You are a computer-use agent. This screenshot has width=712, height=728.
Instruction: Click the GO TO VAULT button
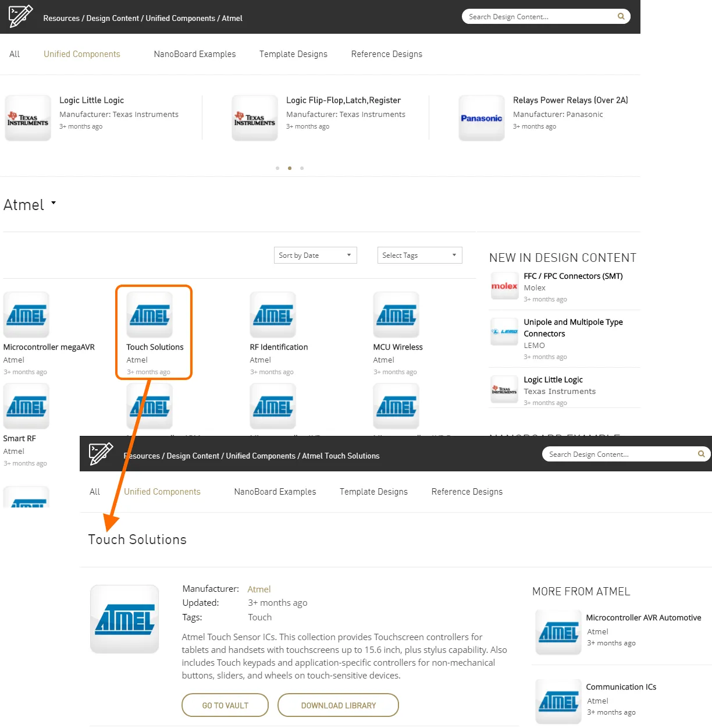point(225,705)
